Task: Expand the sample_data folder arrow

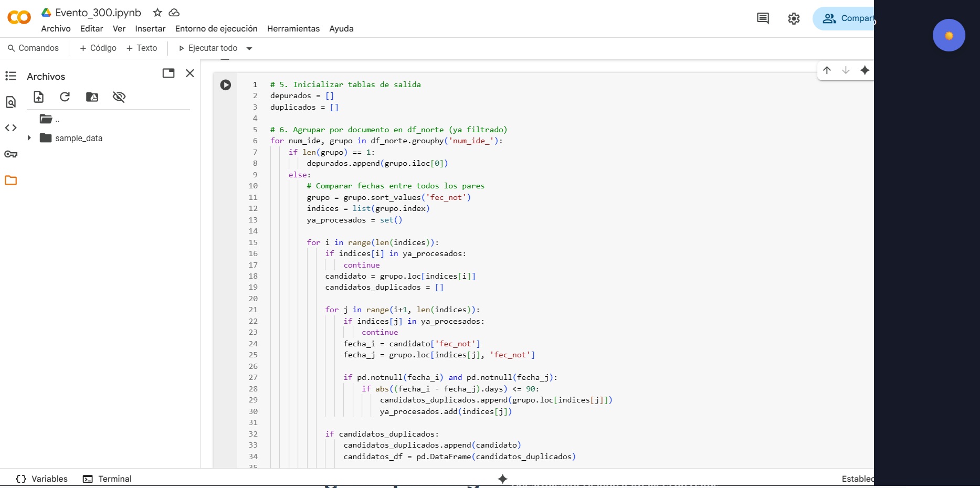Action: (x=29, y=138)
